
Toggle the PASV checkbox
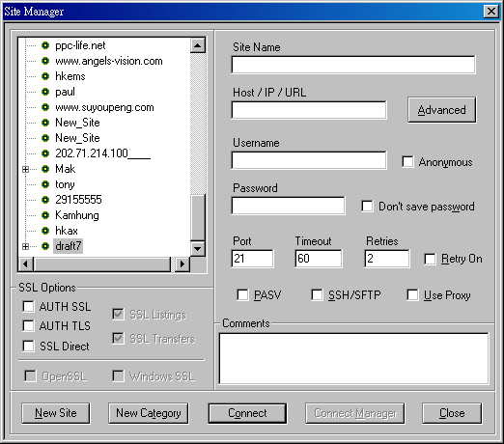click(x=242, y=294)
